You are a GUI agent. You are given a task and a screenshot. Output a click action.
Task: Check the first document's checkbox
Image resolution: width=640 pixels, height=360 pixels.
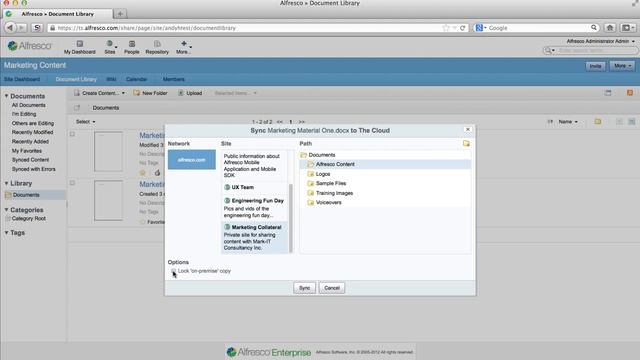72,134
